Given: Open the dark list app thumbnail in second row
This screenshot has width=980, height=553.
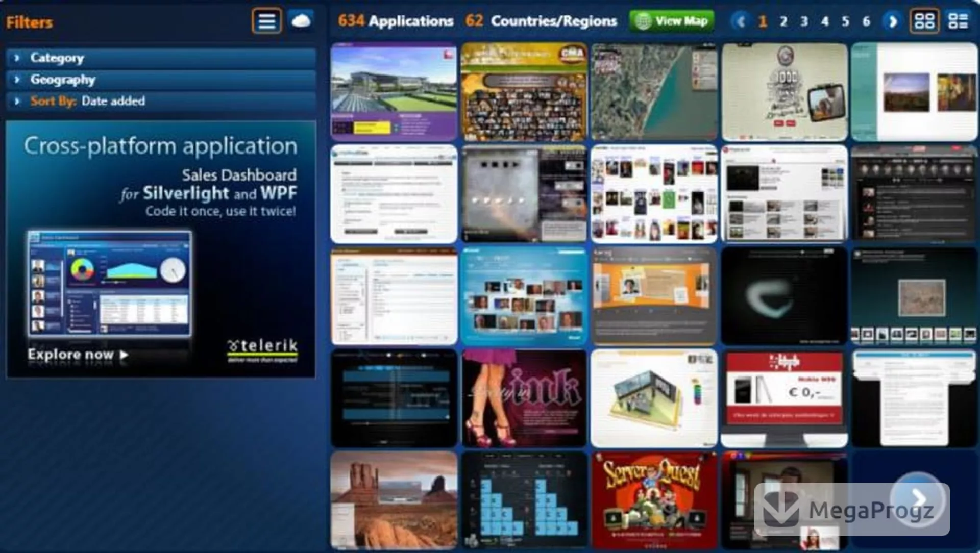Looking at the screenshot, I should point(915,194).
